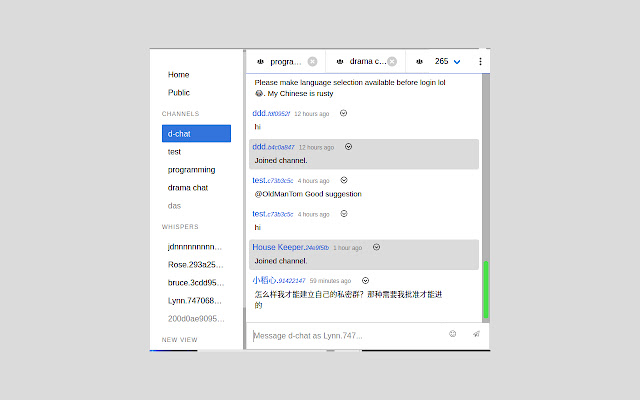Image resolution: width=640 pixels, height=400 pixels.
Task: Click the message input field
Action: 347,336
